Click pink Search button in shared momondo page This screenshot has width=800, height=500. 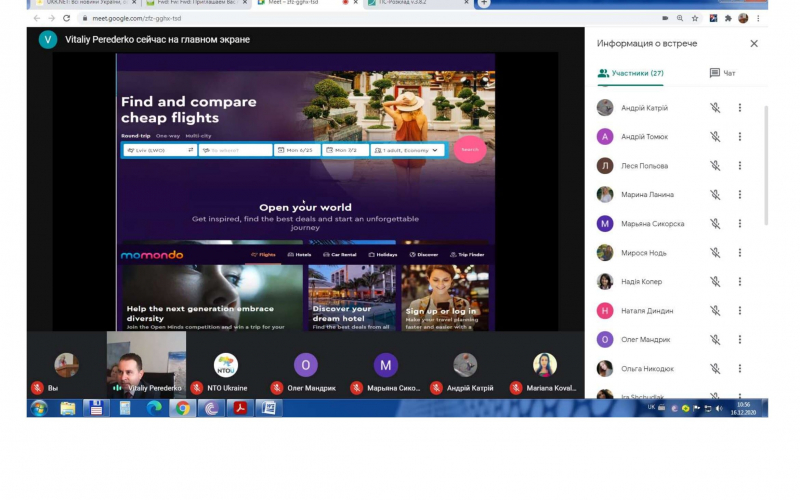(470, 149)
